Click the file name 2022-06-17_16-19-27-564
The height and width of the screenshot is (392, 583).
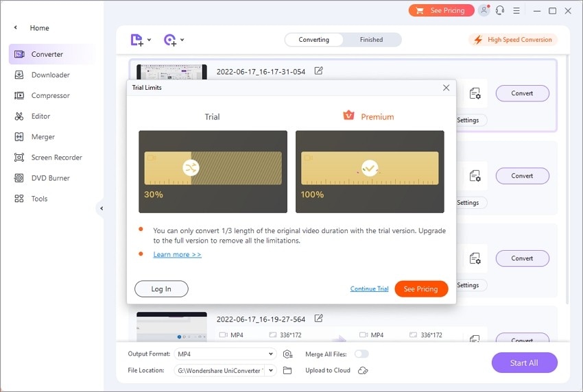click(261, 319)
